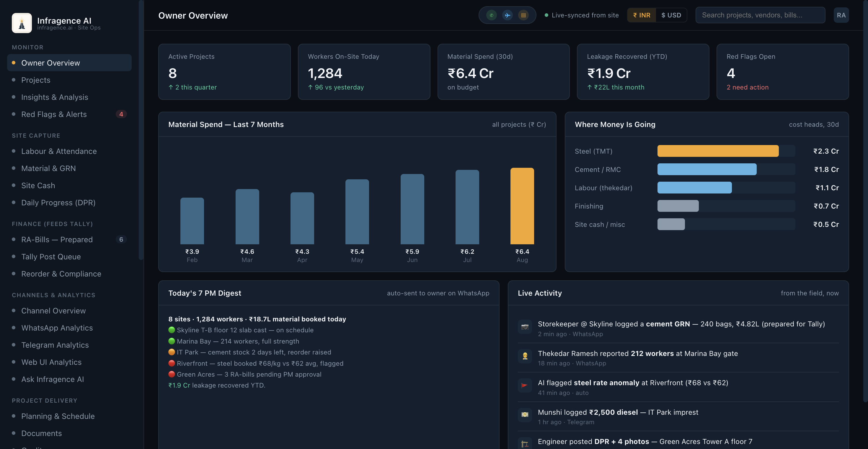Click the Mar bar in spend chart
The width and height of the screenshot is (868, 449).
247,217
